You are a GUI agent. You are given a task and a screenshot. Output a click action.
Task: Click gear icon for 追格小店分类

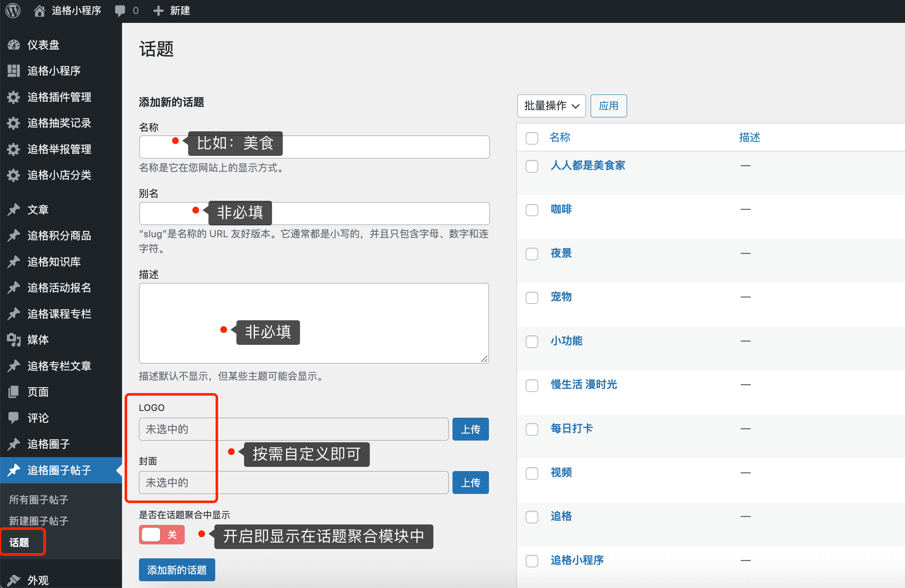coord(14,175)
